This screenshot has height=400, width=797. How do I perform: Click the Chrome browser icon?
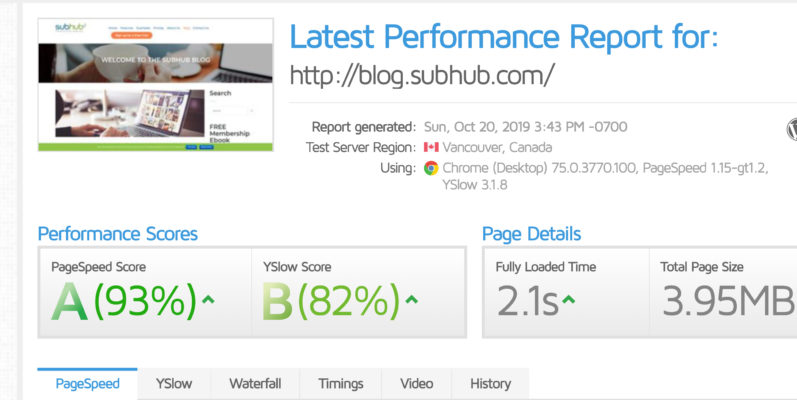pos(431,168)
